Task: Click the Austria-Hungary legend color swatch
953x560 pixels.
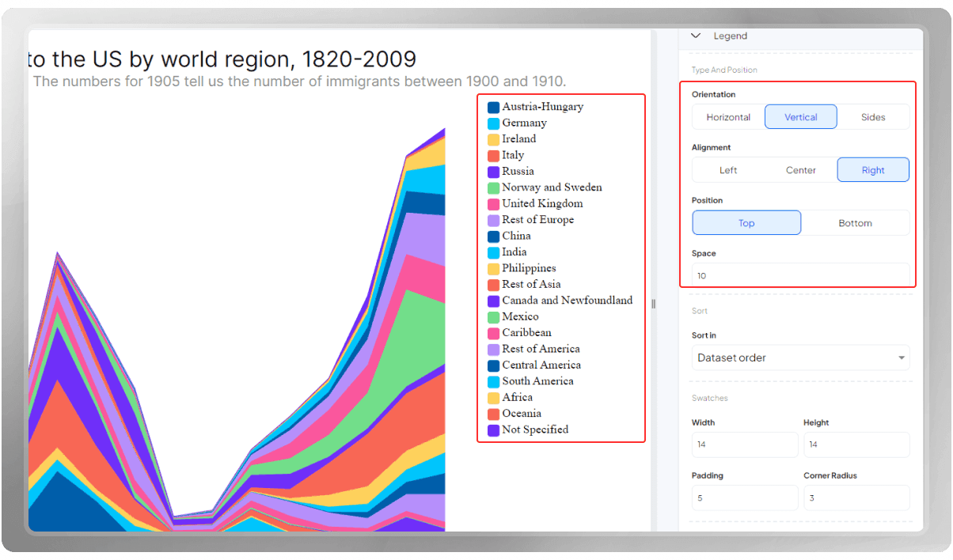Action: (x=493, y=107)
